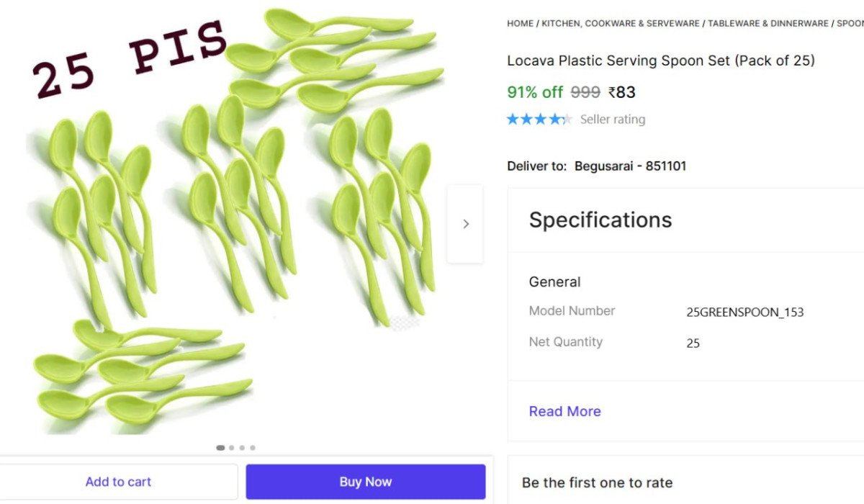Click the model number 25GREENSPOON_153
The width and height of the screenshot is (864, 504).
(745, 312)
